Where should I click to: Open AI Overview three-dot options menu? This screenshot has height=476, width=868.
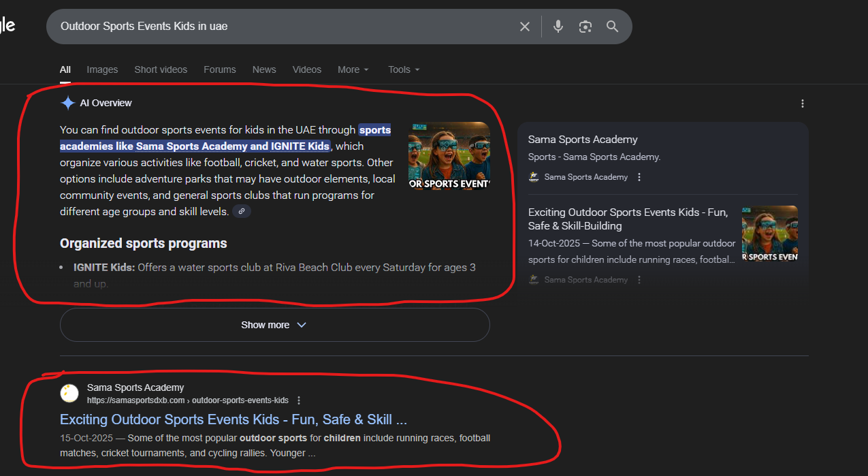click(803, 104)
